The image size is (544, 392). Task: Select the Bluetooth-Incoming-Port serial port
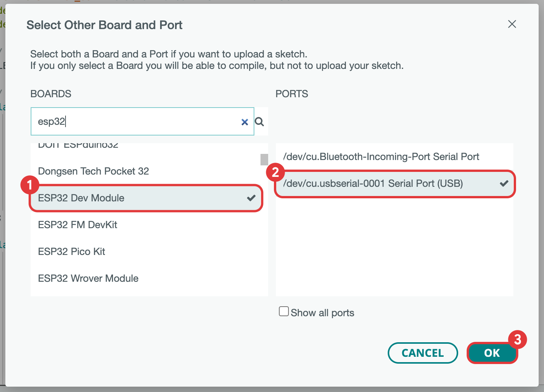tap(381, 157)
